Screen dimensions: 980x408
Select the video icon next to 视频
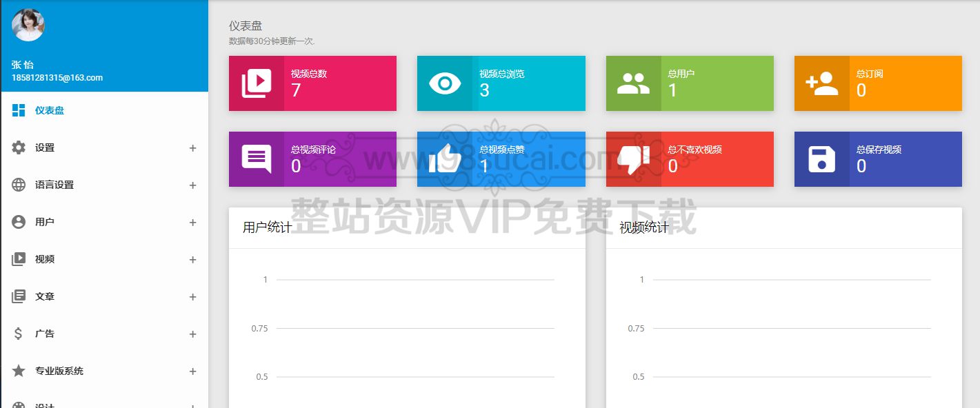[19, 258]
